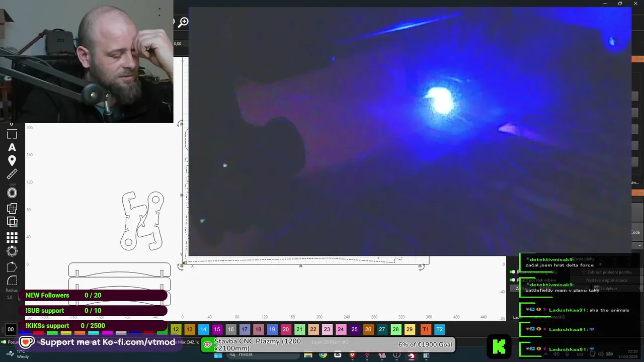Select layer 12 olive swatch
The width and height of the screenshot is (644, 362).
pyautogui.click(x=176, y=330)
